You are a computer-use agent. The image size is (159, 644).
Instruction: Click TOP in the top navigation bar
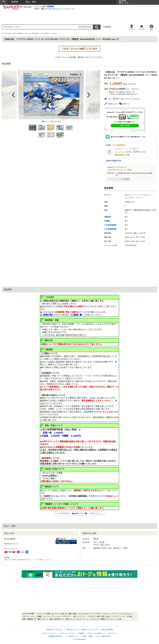(x=3, y=2)
